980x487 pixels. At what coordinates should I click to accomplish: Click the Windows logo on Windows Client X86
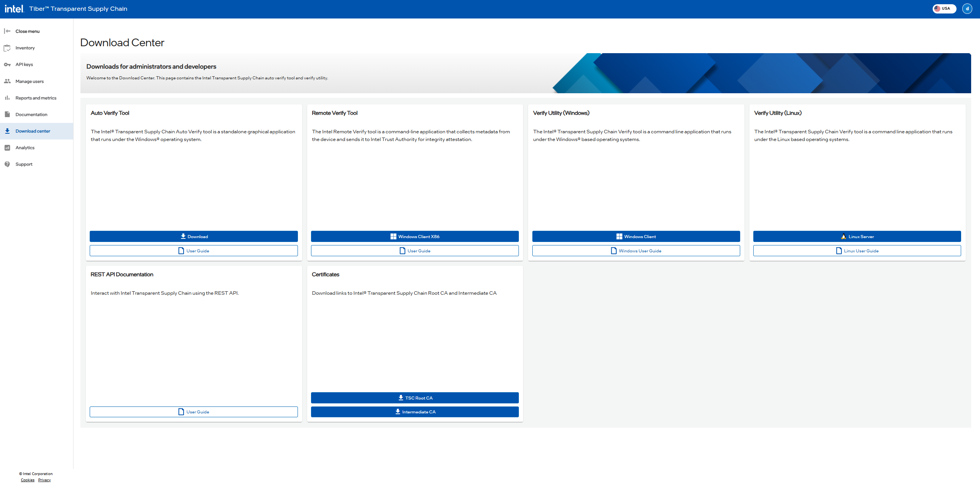(393, 237)
